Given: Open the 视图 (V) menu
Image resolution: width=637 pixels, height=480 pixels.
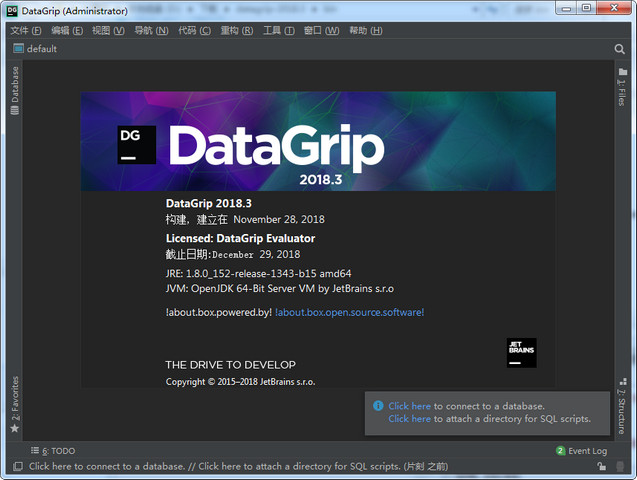Looking at the screenshot, I should [x=108, y=30].
